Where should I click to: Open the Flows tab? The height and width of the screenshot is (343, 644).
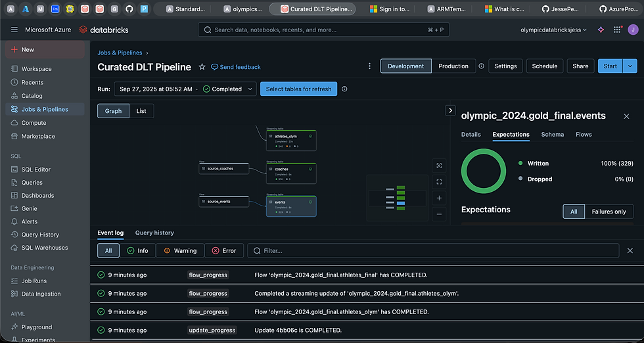(x=584, y=134)
